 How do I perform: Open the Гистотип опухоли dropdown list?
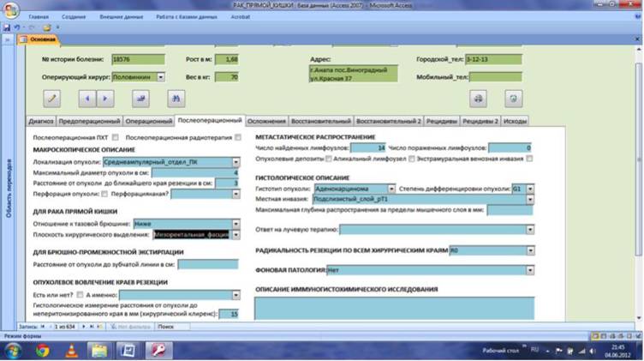391,189
